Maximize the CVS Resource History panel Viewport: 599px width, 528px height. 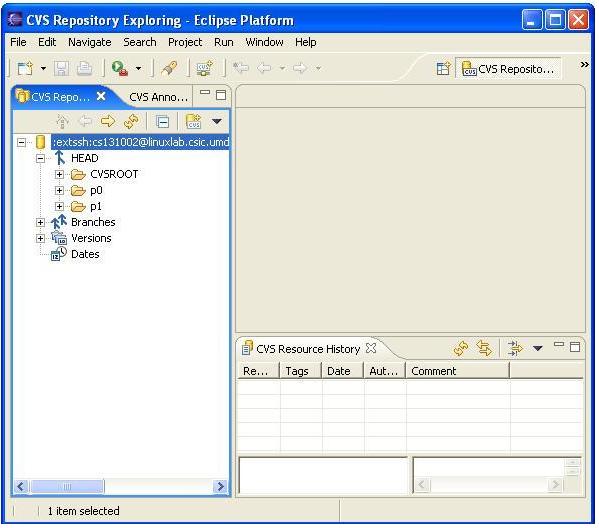575,347
